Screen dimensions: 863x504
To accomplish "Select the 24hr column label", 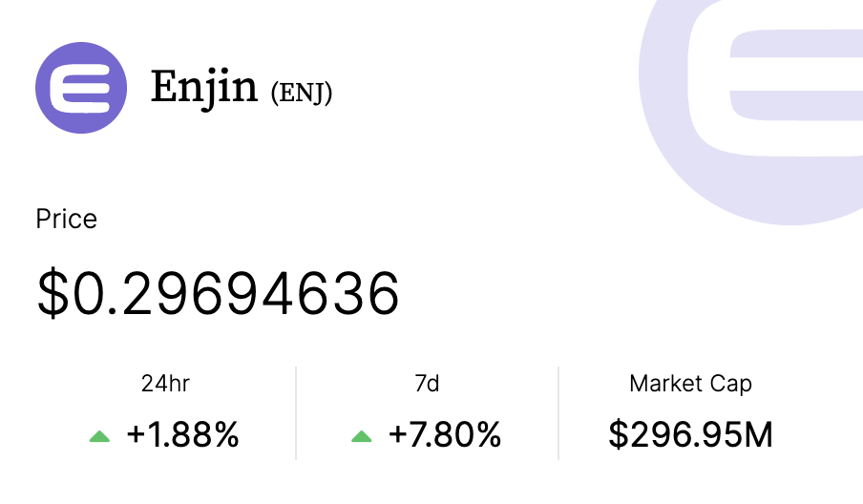I will [165, 384].
